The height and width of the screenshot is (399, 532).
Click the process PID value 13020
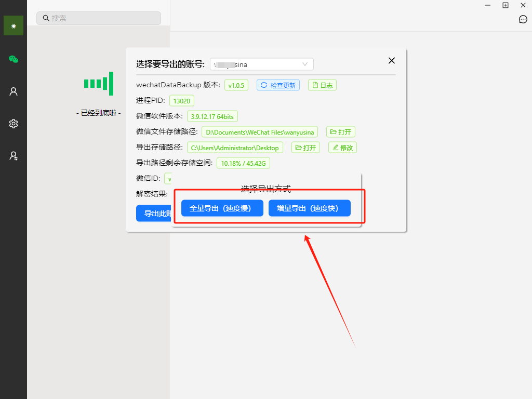(x=181, y=101)
